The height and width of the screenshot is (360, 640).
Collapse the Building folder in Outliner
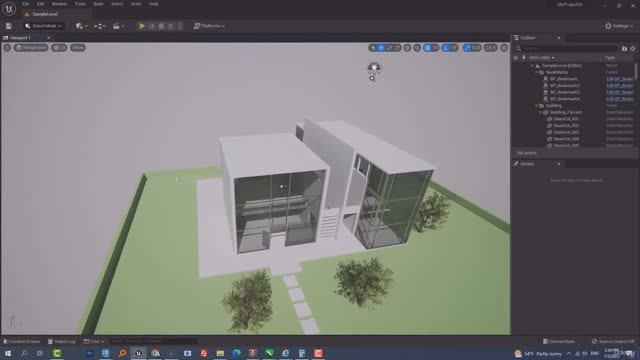click(536, 105)
